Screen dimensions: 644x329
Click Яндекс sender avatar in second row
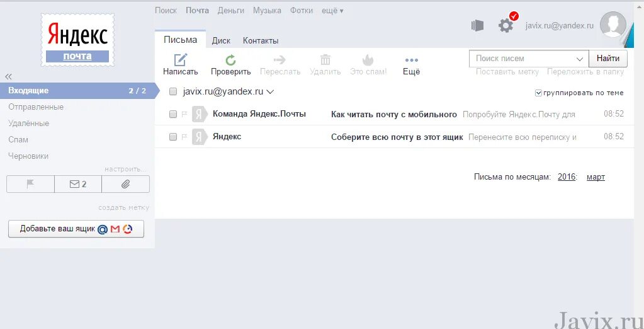coord(200,137)
